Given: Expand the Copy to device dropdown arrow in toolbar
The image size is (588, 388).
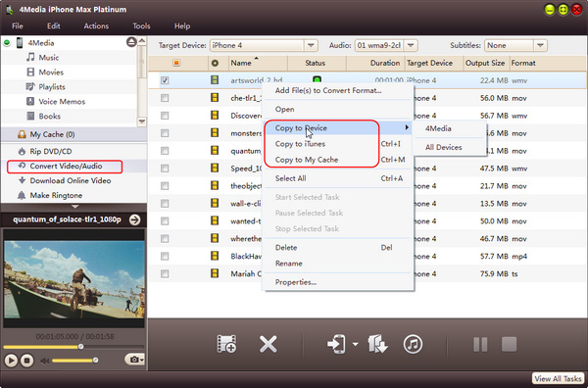Looking at the screenshot, I should 355,344.
